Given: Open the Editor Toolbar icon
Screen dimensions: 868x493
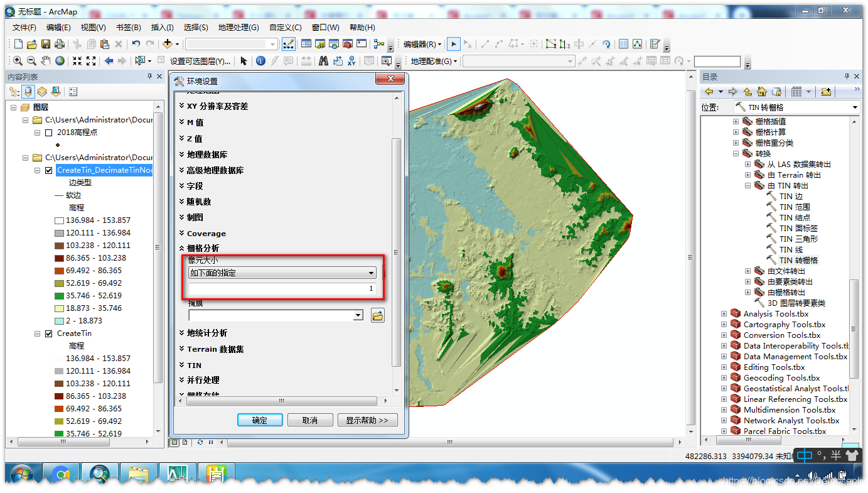Looking at the screenshot, I should tap(289, 44).
